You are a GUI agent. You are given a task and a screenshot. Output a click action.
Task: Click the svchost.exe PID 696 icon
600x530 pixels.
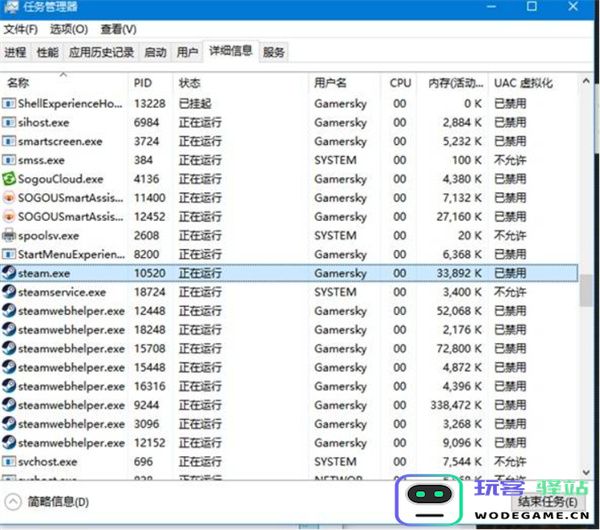9,462
